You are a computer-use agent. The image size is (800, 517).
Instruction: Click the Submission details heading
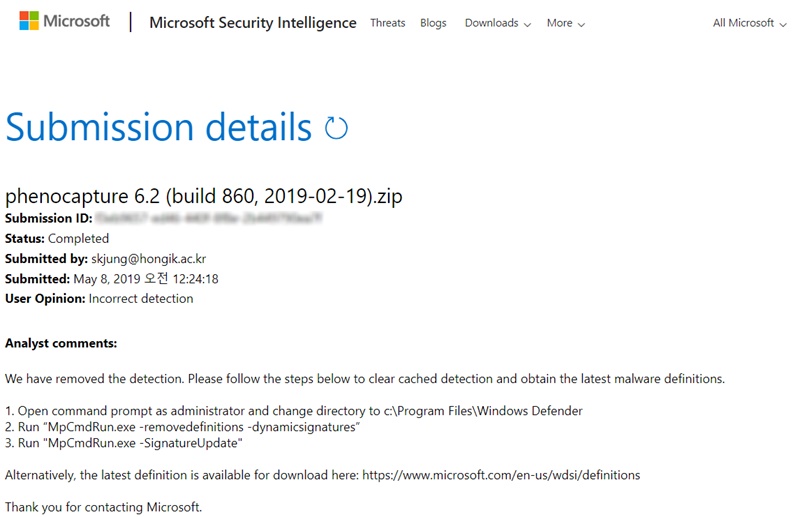pos(159,128)
